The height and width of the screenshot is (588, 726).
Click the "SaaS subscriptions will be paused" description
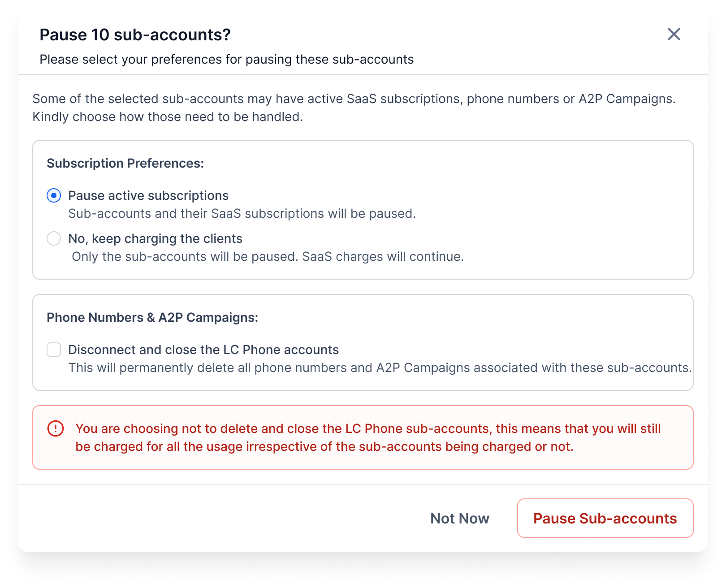pyautogui.click(x=242, y=214)
